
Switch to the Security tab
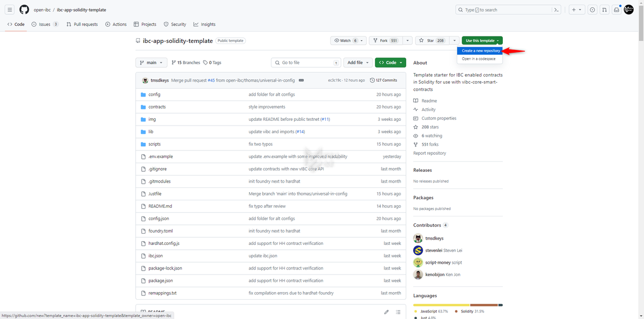[x=175, y=24]
